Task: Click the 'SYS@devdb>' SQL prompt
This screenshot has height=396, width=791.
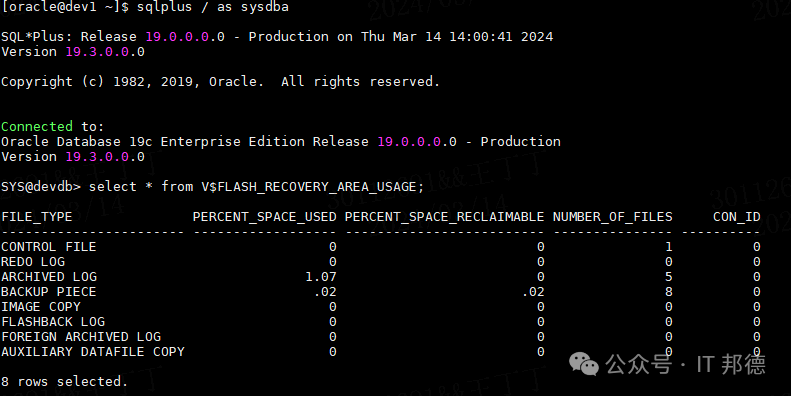Action: coord(41,187)
